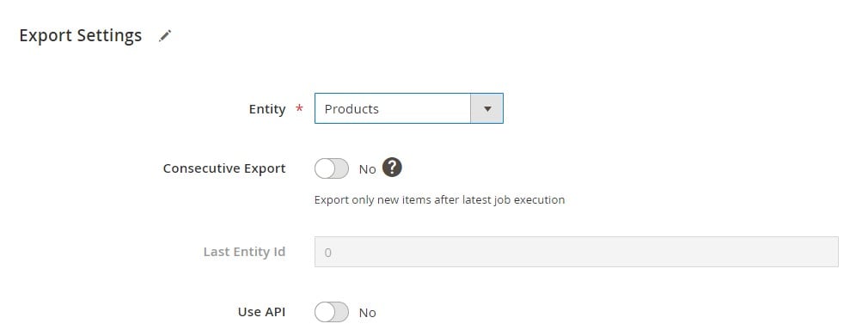Click the greyed Last Entity Id label
Screen dimensions: 868x336
[x=245, y=252]
